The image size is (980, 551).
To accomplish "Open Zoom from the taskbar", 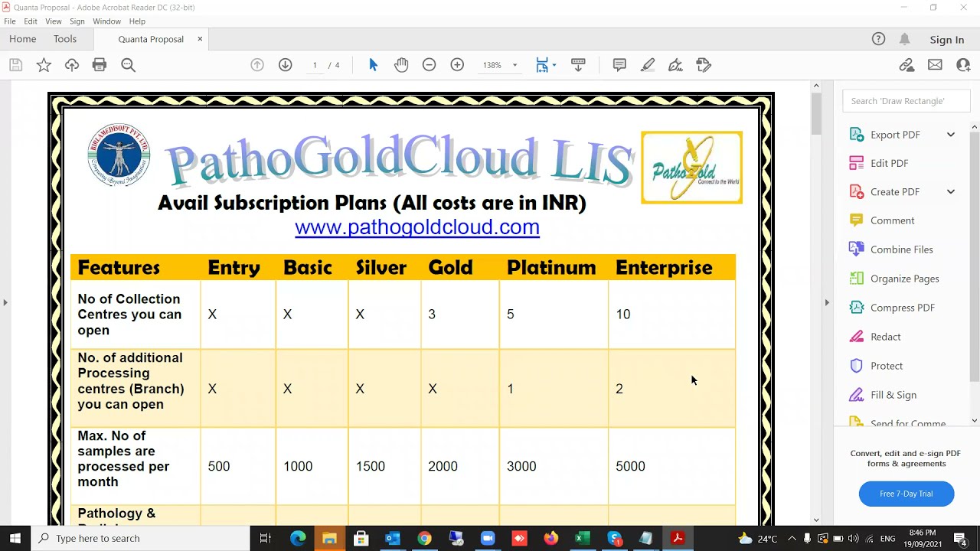I will click(x=488, y=538).
